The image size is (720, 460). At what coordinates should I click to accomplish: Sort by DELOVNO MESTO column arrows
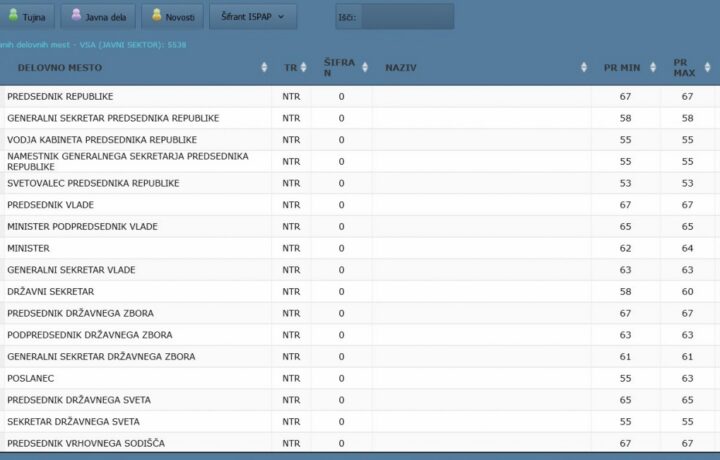264,67
